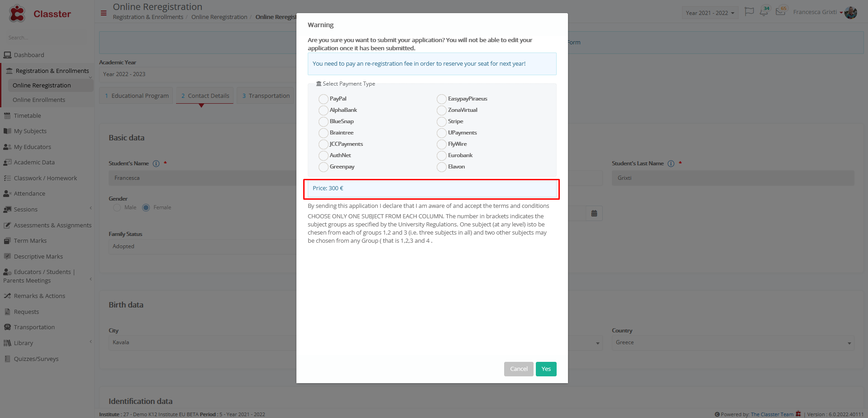Confirm submission with Yes button
868x418 pixels.
(x=546, y=369)
